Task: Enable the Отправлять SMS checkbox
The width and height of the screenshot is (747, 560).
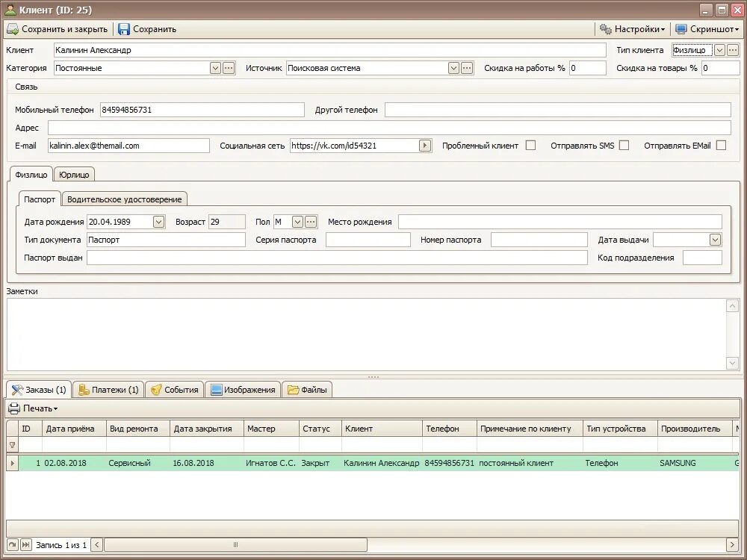Action: (x=624, y=146)
